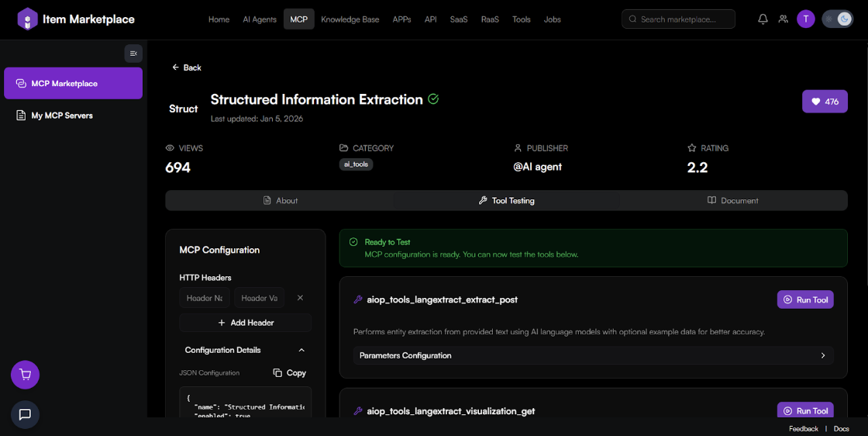Screen dimensions: 868x436
Task: Toggle the dark mode switch
Action: (x=838, y=19)
